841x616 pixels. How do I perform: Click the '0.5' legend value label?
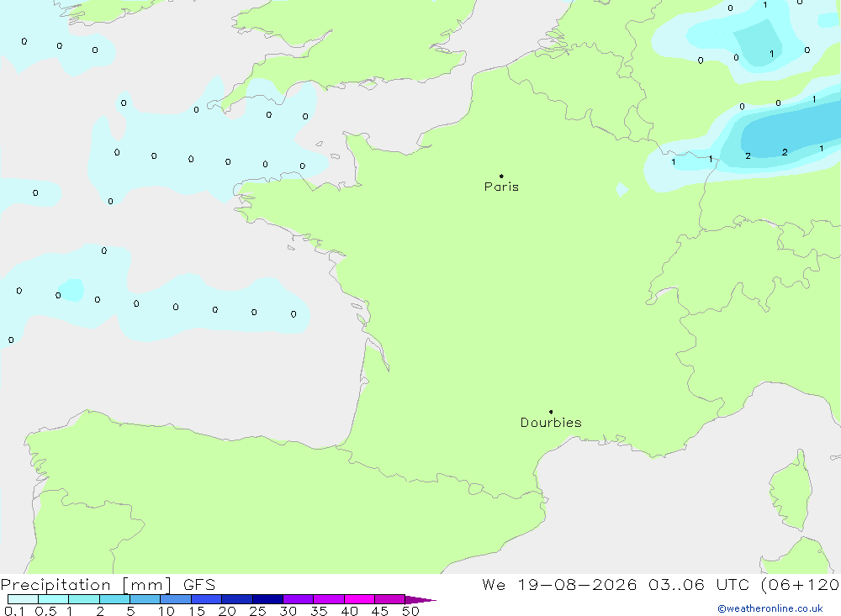45,611
